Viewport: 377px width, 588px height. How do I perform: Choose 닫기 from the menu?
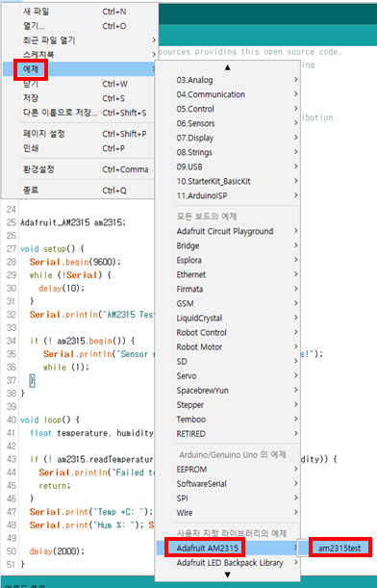(79, 84)
